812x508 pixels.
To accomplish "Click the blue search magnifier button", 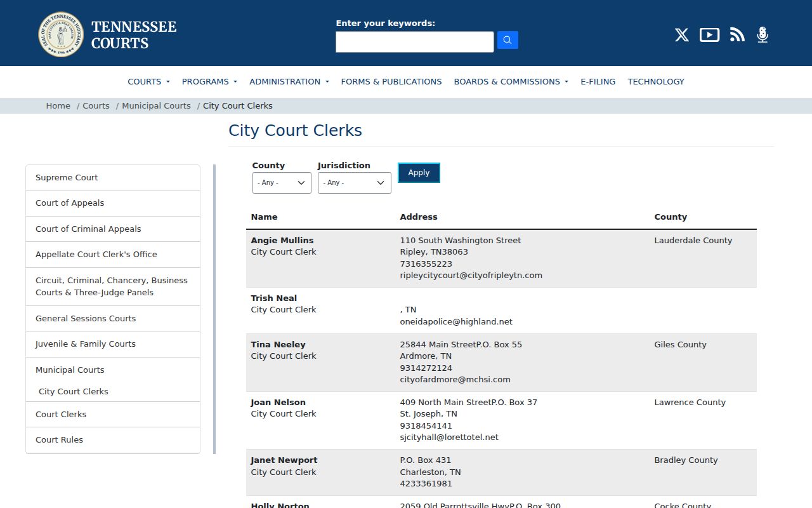I will pos(507,40).
